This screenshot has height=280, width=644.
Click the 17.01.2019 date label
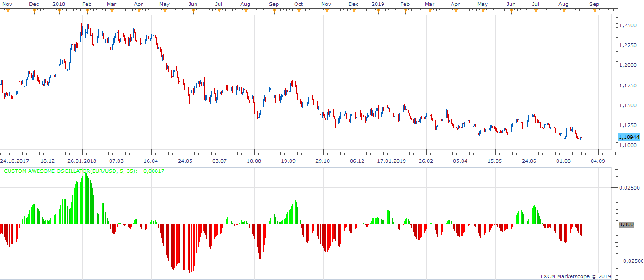392,161
